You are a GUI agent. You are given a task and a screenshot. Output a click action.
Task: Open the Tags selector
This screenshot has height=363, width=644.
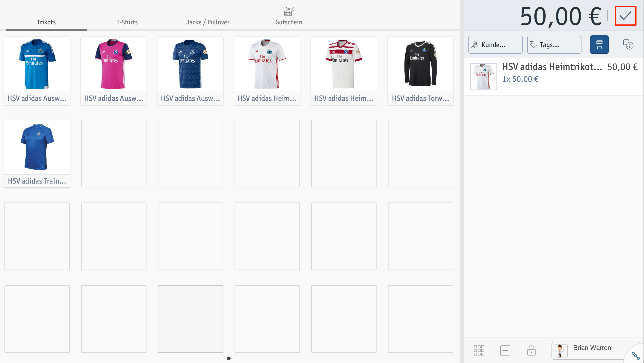(x=554, y=45)
